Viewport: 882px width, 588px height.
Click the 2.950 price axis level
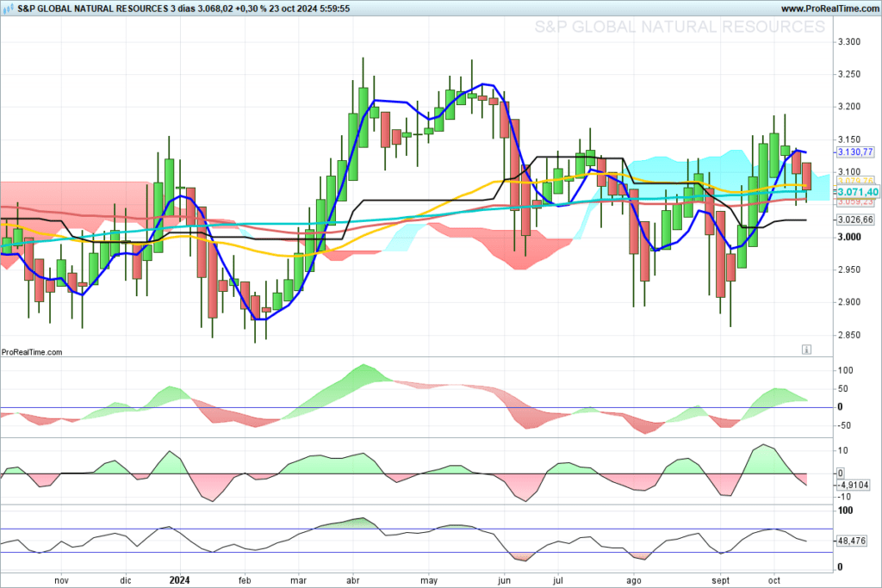click(x=849, y=269)
